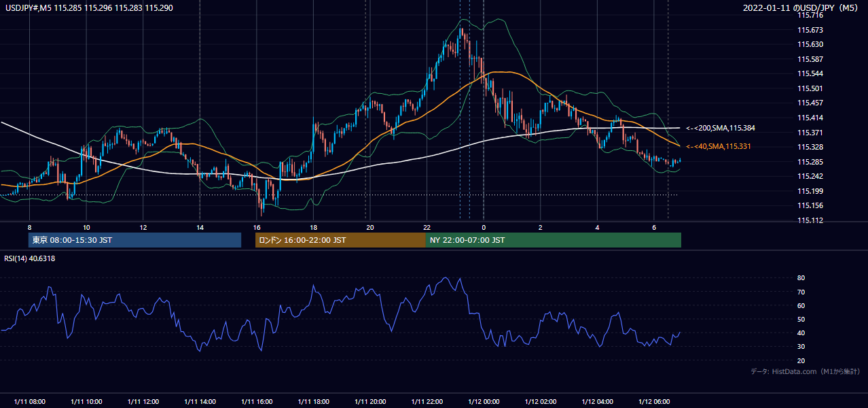Click price axis value 115.328
The height and width of the screenshot is (408, 868).
click(810, 147)
